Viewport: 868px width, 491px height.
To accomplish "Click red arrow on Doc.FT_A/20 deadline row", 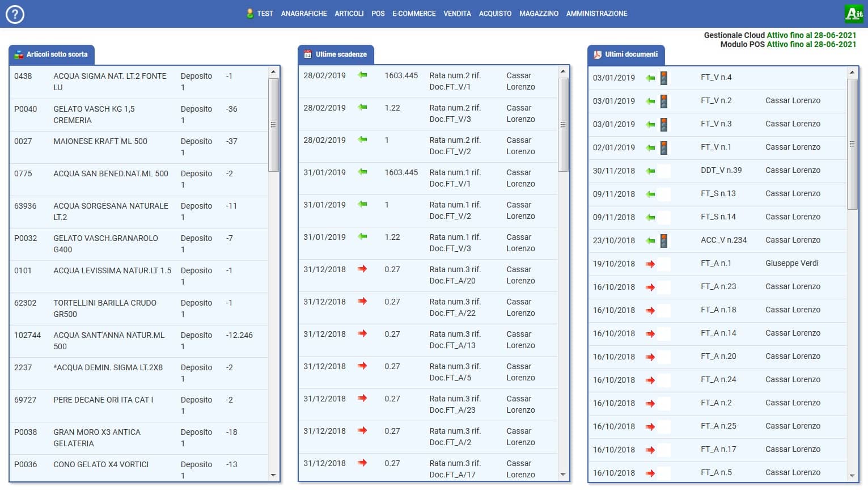I will click(x=362, y=269).
